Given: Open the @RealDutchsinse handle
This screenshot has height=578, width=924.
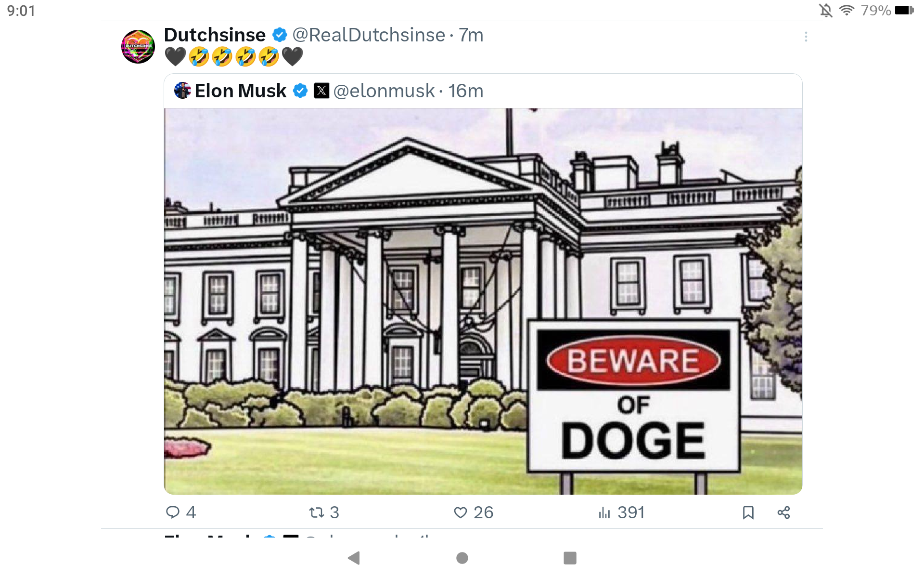Looking at the screenshot, I should point(369,35).
